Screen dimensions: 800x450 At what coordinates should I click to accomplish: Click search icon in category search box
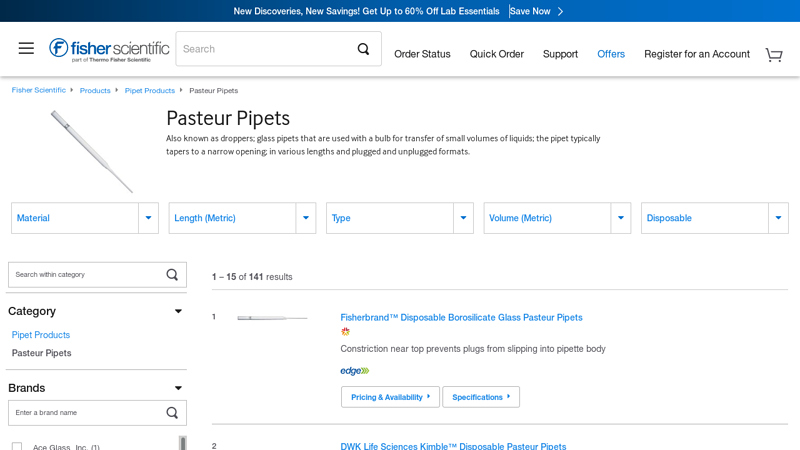(172, 275)
